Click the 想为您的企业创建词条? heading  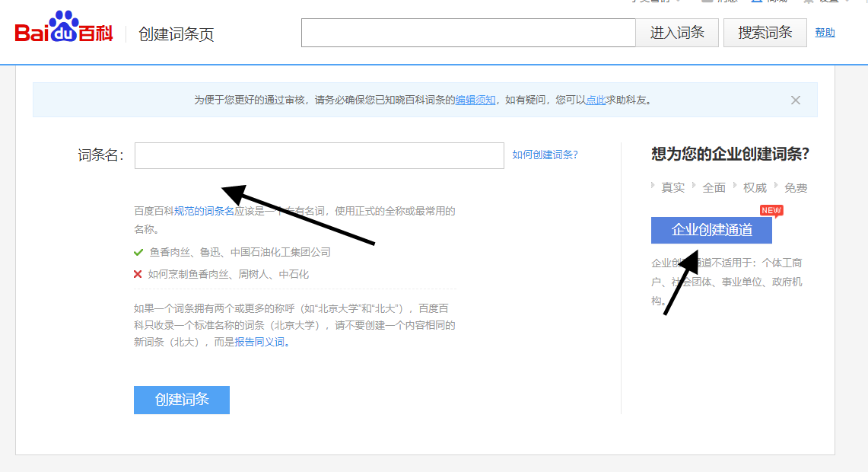pyautogui.click(x=730, y=154)
